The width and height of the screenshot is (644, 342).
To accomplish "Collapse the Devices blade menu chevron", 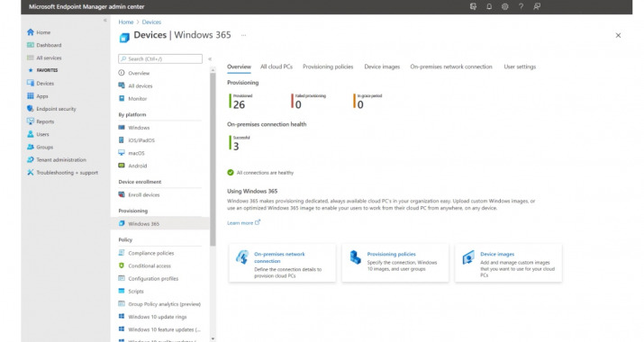I will 210,58.
